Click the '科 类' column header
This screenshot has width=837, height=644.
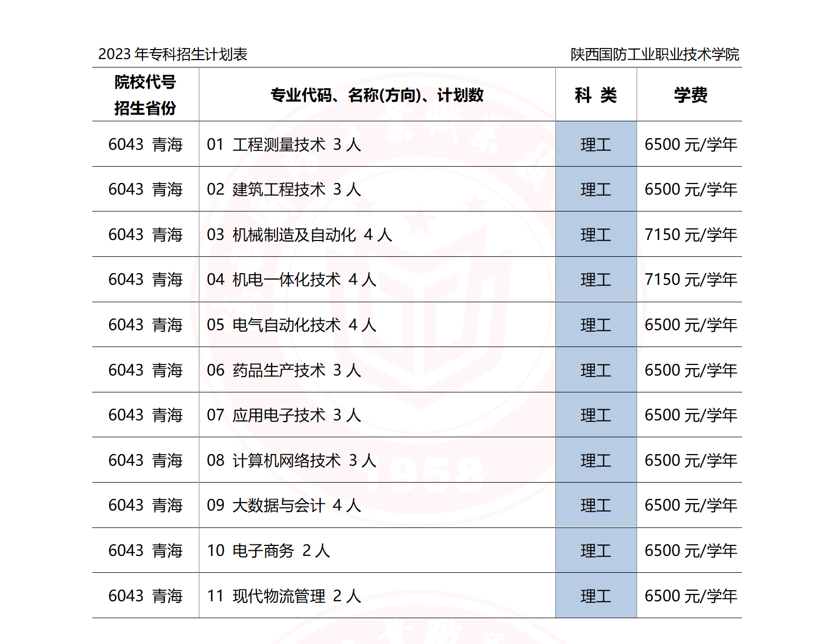pos(595,95)
